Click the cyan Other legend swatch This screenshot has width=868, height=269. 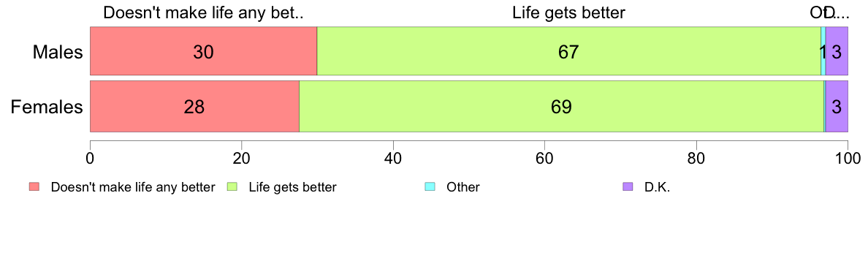430,187
